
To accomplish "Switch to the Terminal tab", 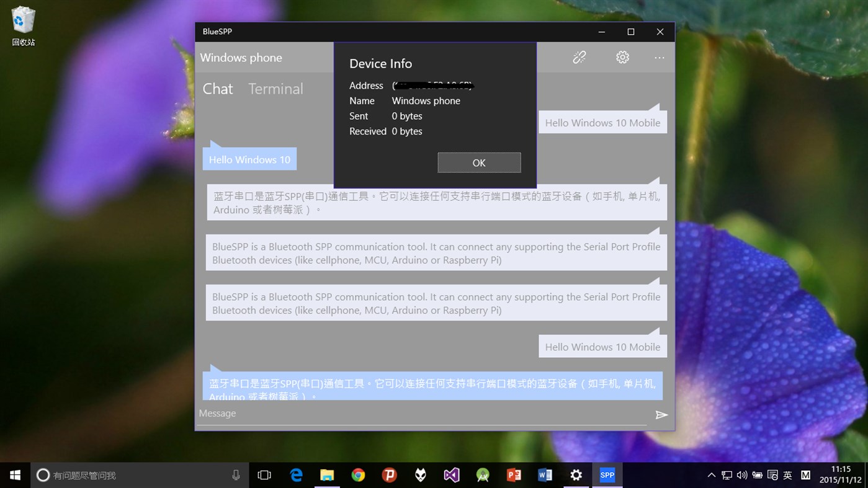I will click(x=275, y=89).
